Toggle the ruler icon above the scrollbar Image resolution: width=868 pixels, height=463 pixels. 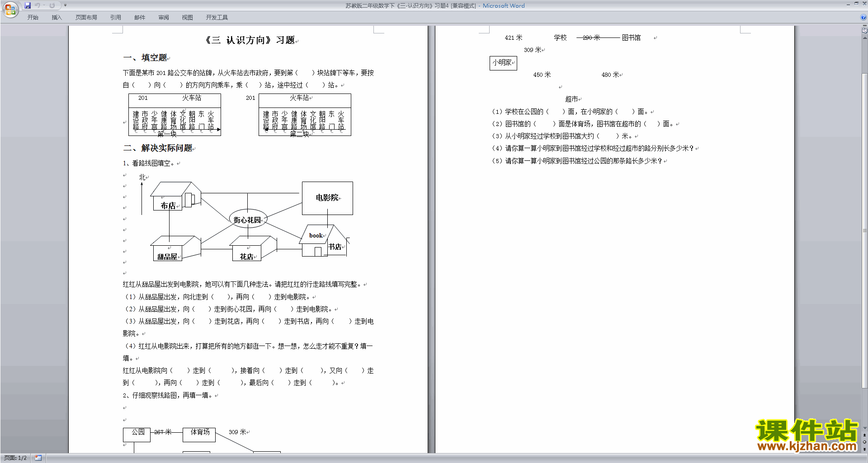(864, 30)
